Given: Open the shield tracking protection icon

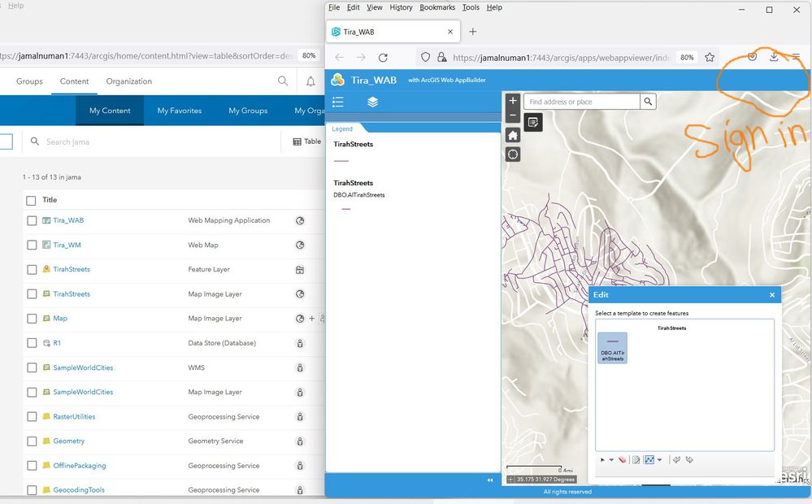Looking at the screenshot, I should coord(425,58).
